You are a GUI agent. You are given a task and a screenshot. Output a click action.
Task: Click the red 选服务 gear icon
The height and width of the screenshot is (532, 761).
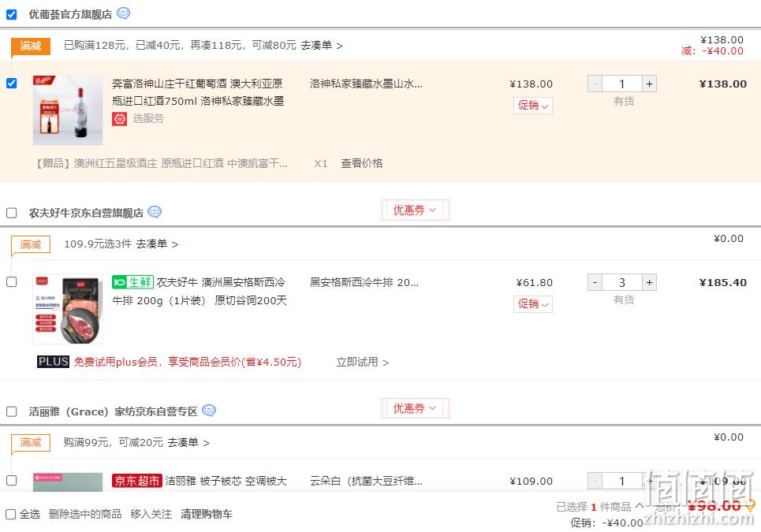[x=119, y=118]
